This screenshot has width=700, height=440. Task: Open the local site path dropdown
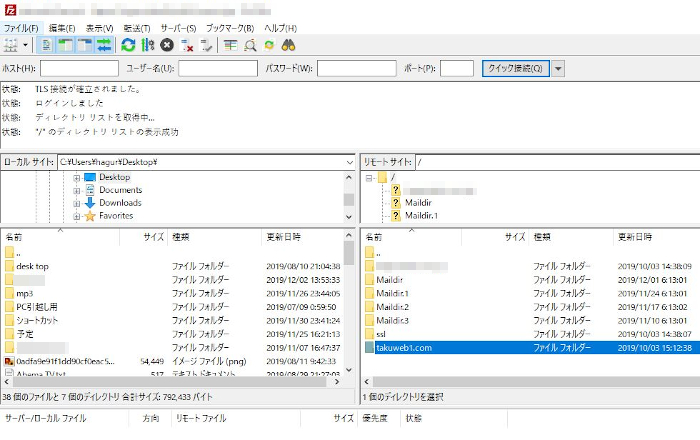[x=350, y=162]
